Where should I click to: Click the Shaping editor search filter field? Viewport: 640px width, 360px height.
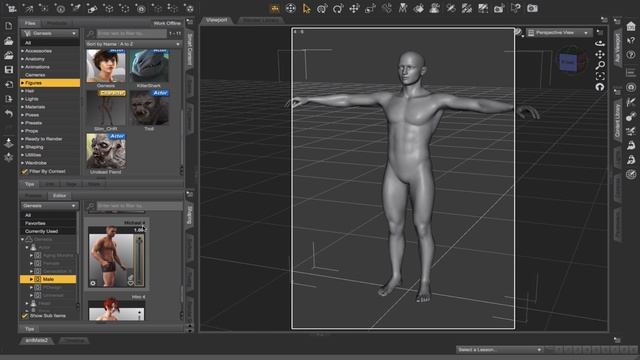click(x=139, y=206)
